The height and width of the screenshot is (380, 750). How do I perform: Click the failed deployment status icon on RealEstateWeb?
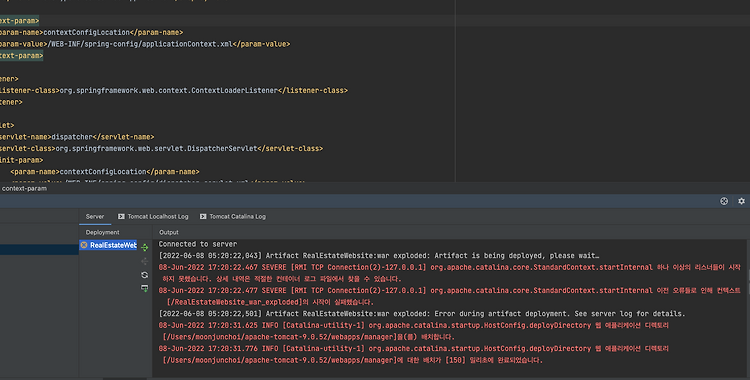(x=84, y=245)
